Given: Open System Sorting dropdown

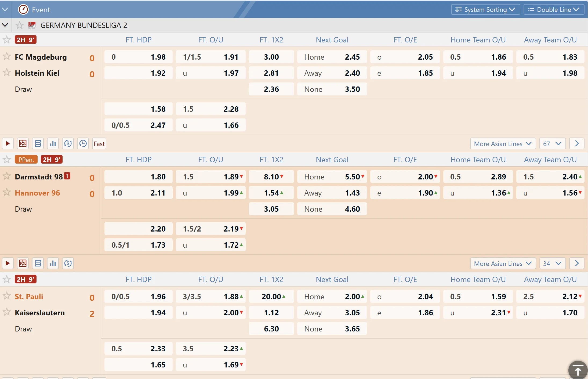Looking at the screenshot, I should [485, 9].
